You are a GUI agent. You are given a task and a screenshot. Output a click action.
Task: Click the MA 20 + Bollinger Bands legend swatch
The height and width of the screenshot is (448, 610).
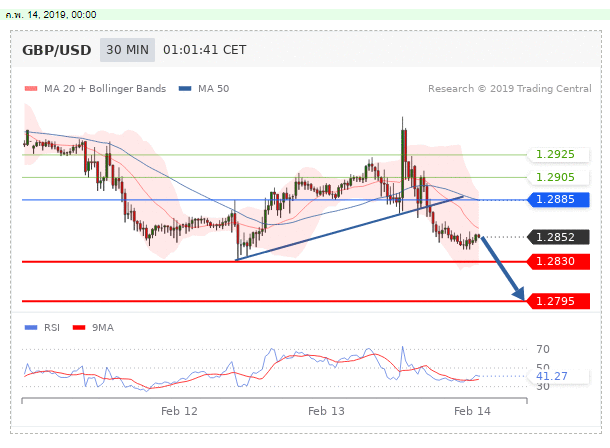click(31, 89)
